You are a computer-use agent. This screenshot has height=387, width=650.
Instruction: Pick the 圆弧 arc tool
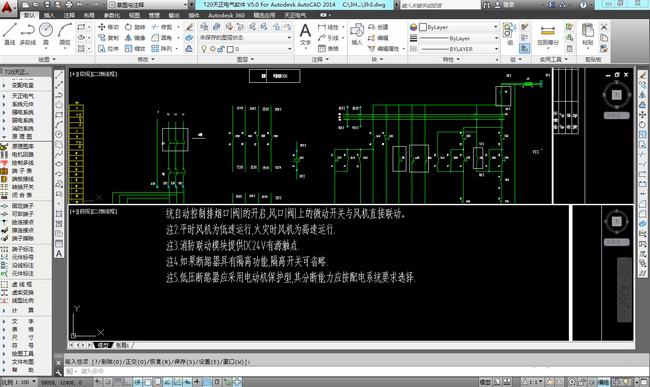click(65, 34)
